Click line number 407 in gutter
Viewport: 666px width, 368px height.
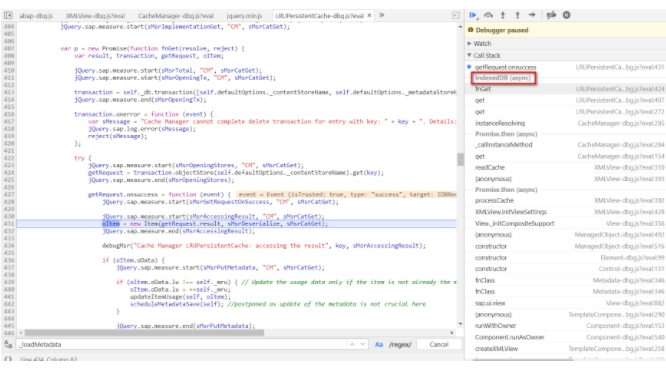pyautogui.click(x=8, y=48)
